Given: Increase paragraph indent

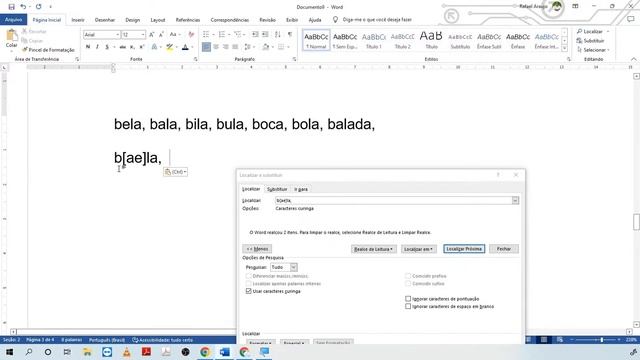Looking at the screenshot, I should tap(265, 34).
